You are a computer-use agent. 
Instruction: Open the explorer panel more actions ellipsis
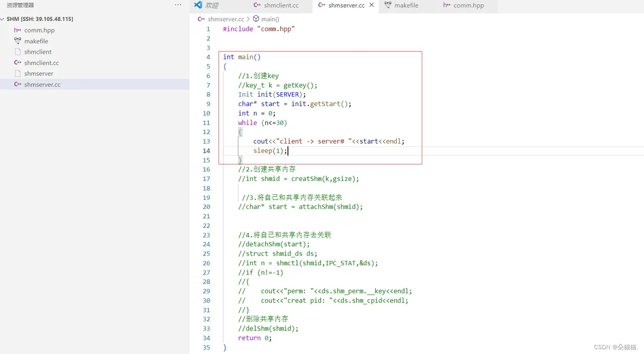point(178,5)
